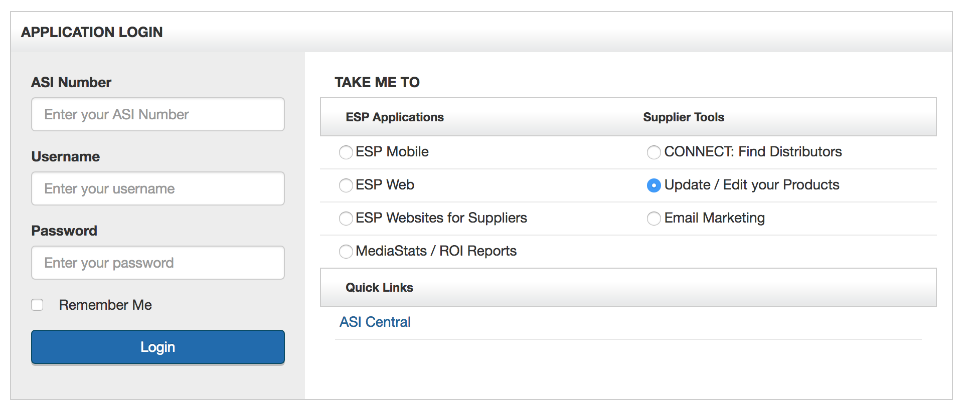This screenshot has height=408, width=980.
Task: Click the Update / Edit your Products radio
Action: pyautogui.click(x=654, y=185)
